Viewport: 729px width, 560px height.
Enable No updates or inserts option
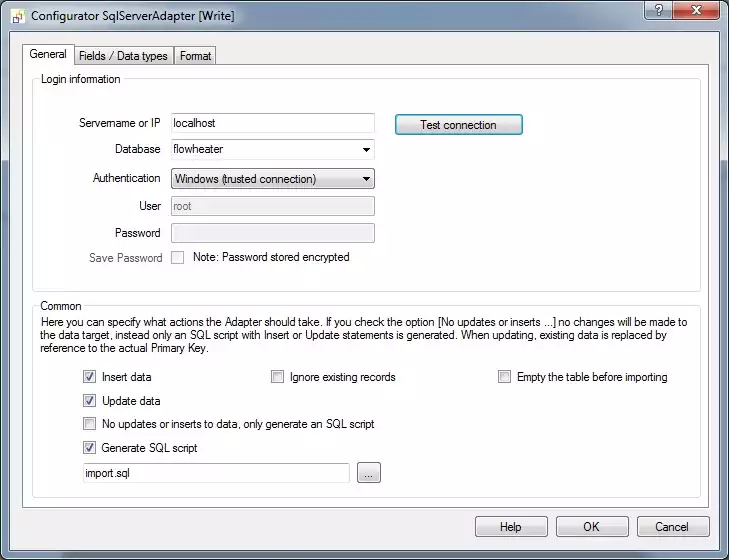(x=90, y=424)
